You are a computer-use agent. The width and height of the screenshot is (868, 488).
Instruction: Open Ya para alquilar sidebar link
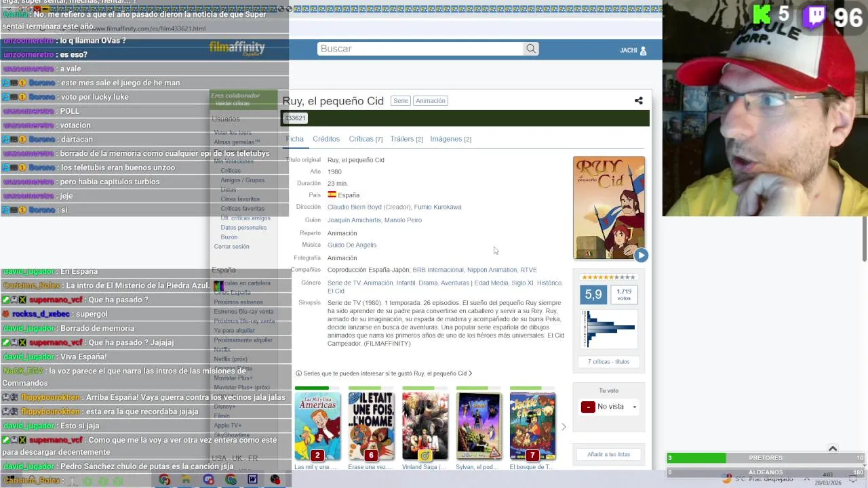[235, 331]
